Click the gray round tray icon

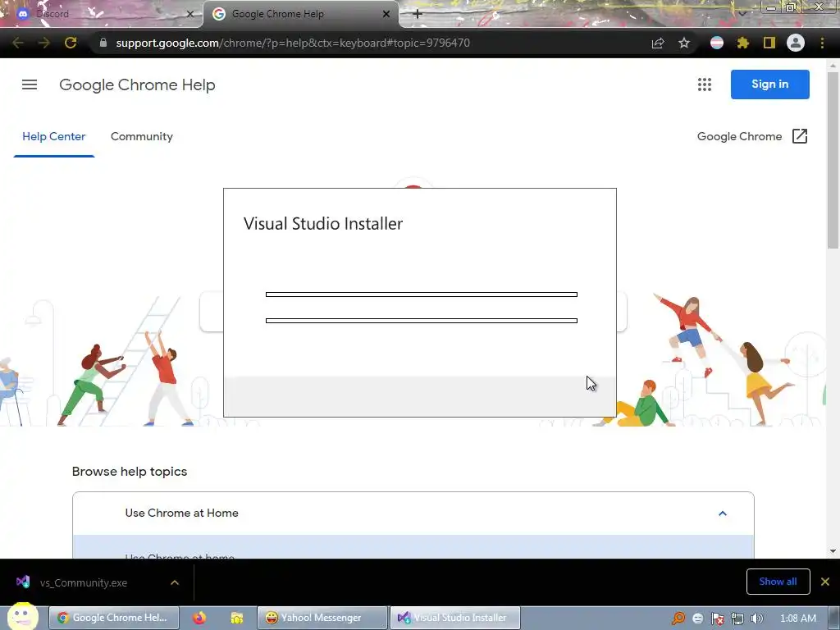click(697, 619)
